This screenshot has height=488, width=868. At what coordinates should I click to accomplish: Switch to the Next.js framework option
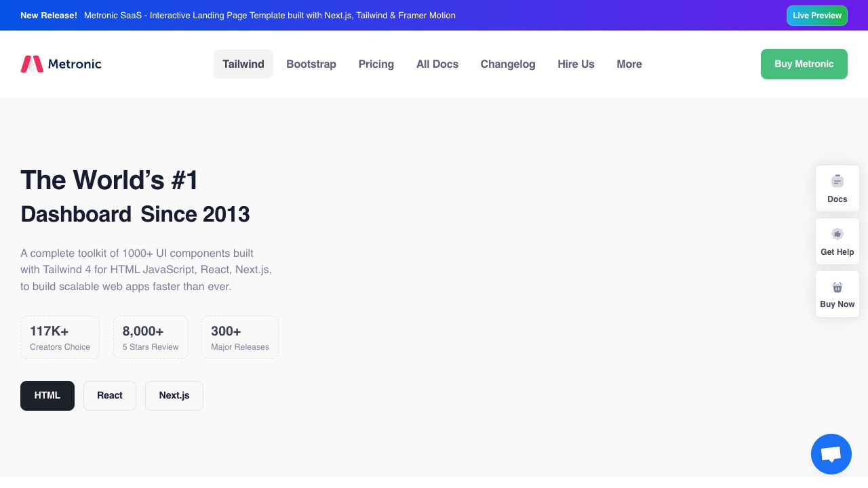pyautogui.click(x=174, y=395)
